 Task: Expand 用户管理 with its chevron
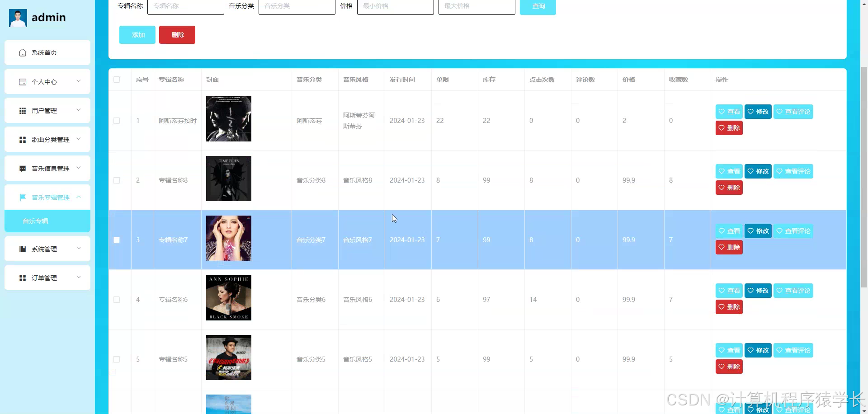79,110
